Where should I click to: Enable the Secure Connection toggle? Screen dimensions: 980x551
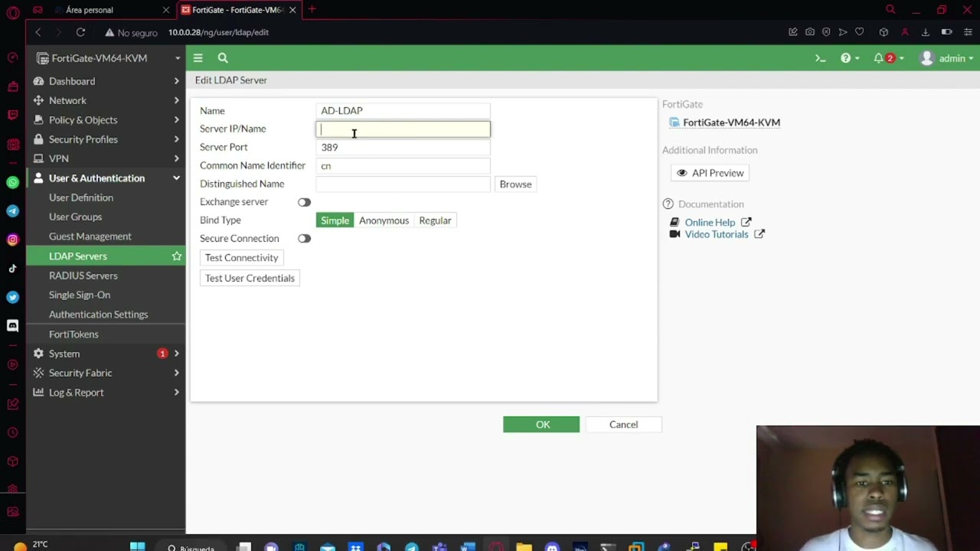(304, 239)
